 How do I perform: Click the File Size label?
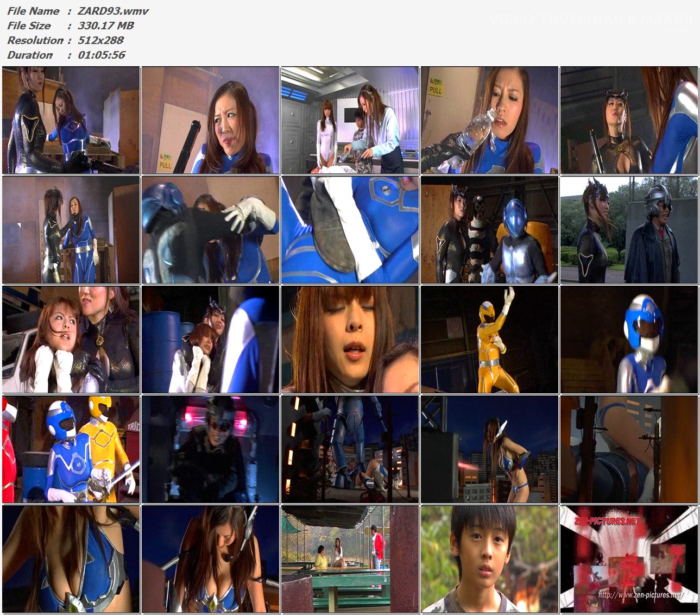29,26
